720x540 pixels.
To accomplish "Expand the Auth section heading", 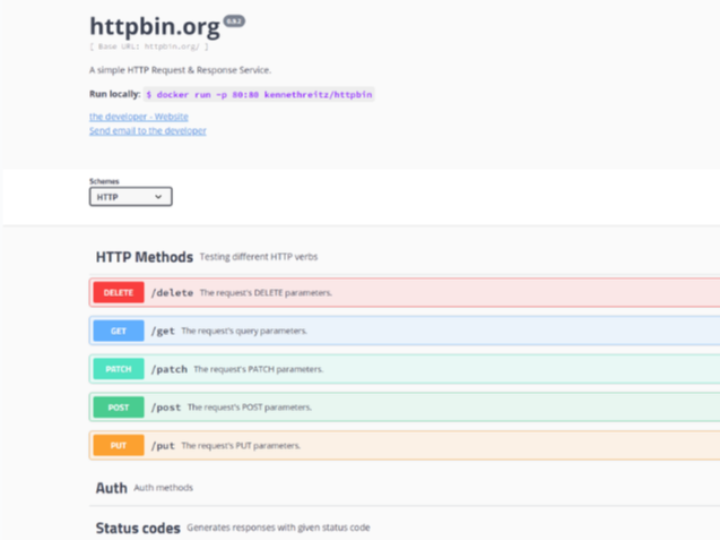I will 111,488.
